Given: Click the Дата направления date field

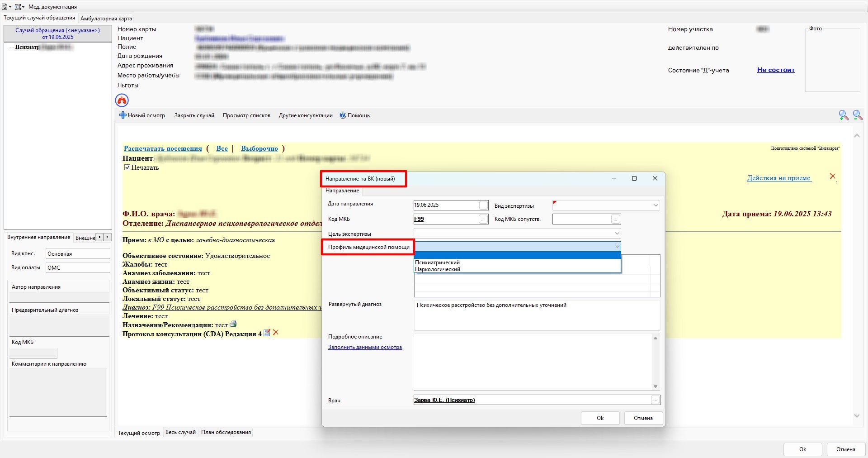Looking at the screenshot, I should [x=446, y=205].
